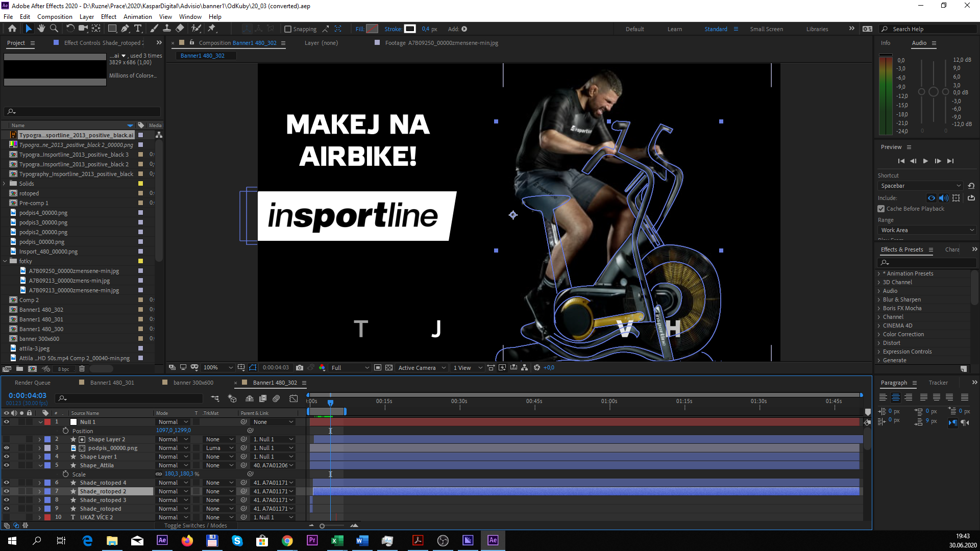980x551 pixels.
Task: Select the Puppet Pin tool
Action: coord(212,29)
